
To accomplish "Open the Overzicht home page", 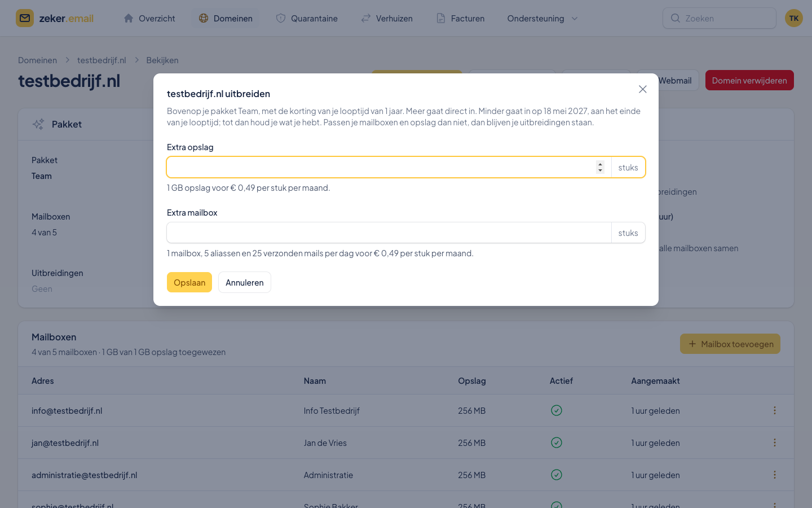I will click(x=149, y=18).
